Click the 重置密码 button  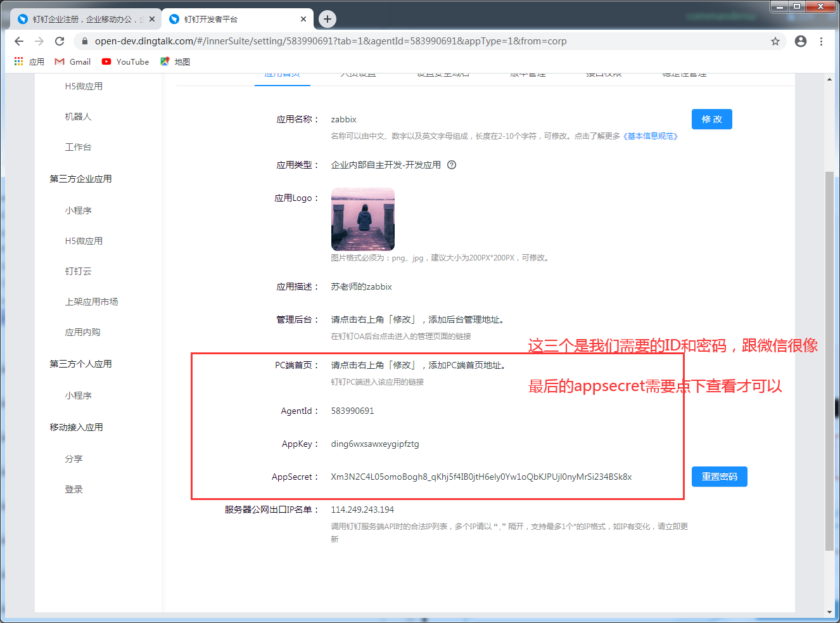pos(720,477)
